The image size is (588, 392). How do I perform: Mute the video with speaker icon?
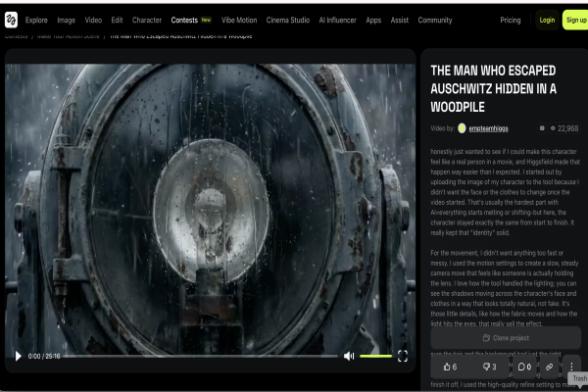coord(349,356)
